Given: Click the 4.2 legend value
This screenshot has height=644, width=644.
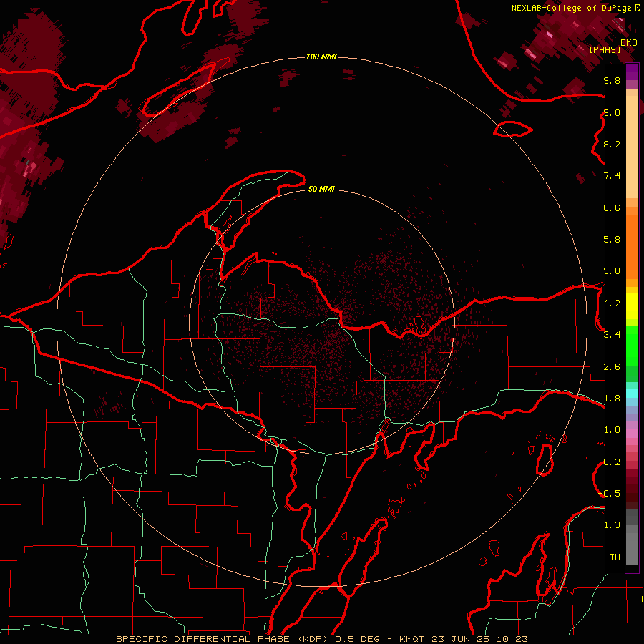Looking at the screenshot, I should (612, 303).
